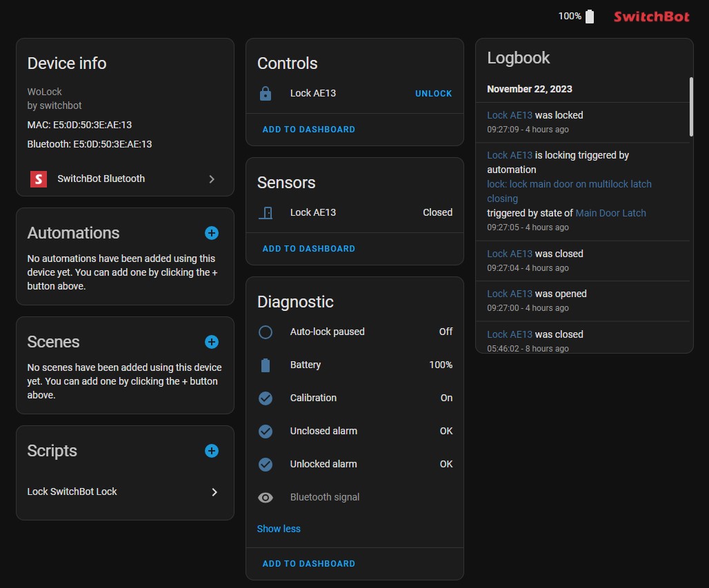Open the Bluetooth signal row label
Viewport: 709px width, 588px height.
coord(325,497)
